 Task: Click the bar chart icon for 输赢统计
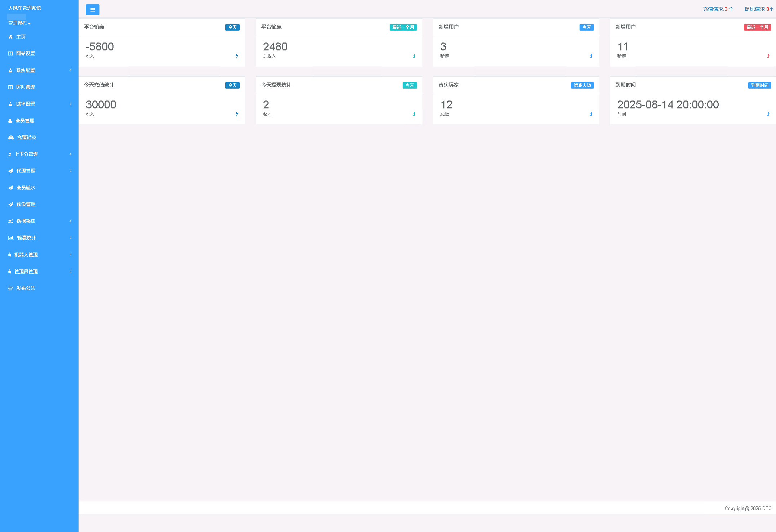tap(11, 238)
